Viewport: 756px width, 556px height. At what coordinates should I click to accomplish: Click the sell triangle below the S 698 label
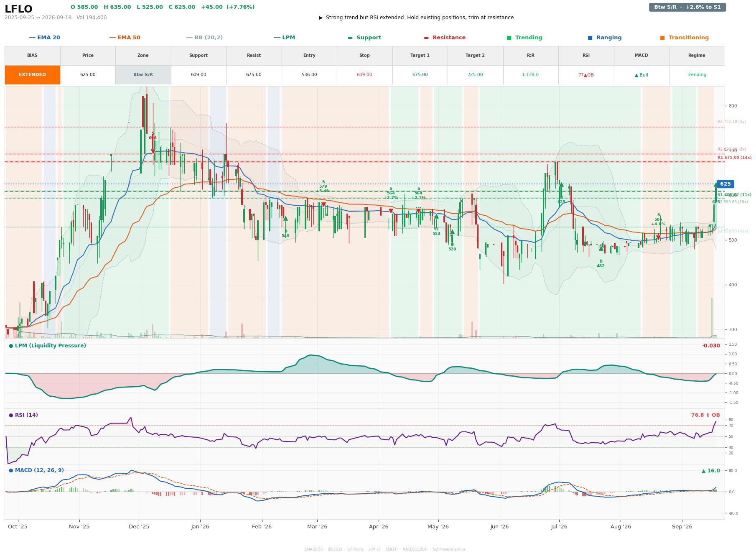(153, 152)
